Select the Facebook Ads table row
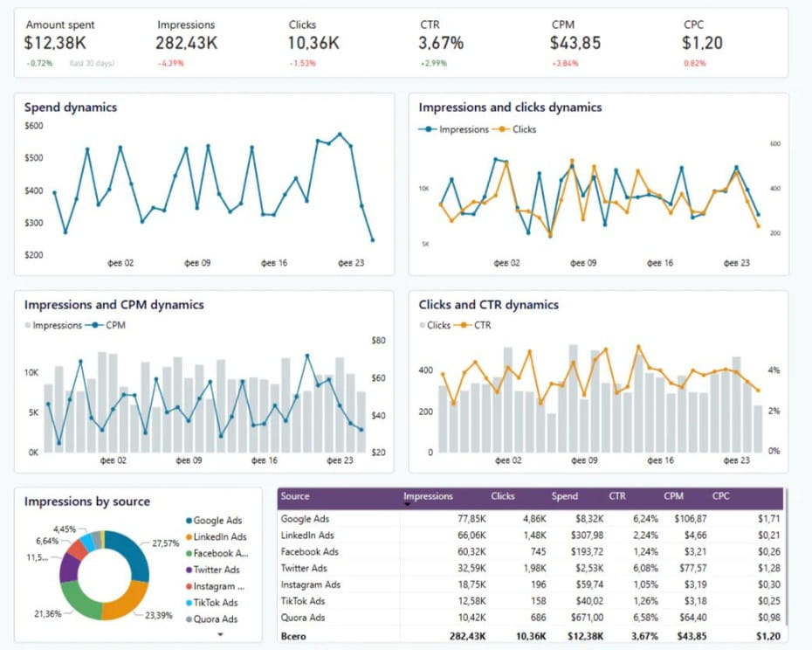Image resolution: width=812 pixels, height=650 pixels. click(531, 552)
